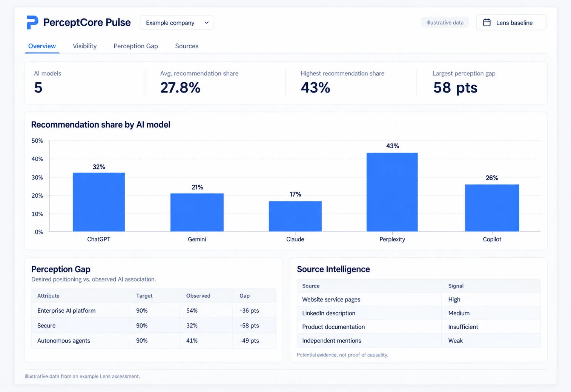Viewport: 571px width, 392px height.
Task: Click the 54% observed cell
Action: pyautogui.click(x=192, y=311)
